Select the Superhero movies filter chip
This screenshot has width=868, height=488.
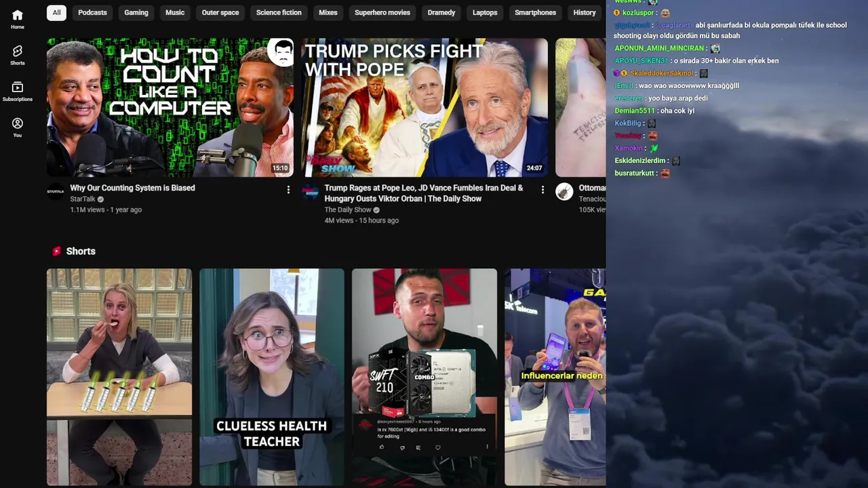point(382,12)
